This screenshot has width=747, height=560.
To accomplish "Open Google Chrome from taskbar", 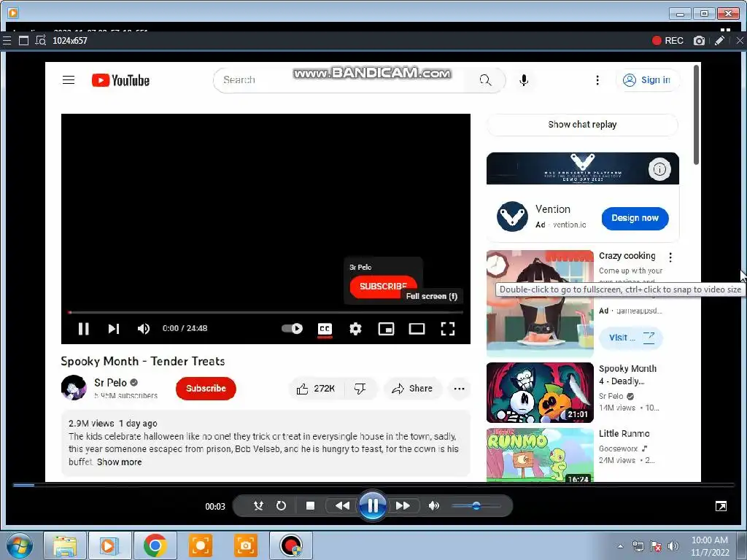I will tap(155, 545).
